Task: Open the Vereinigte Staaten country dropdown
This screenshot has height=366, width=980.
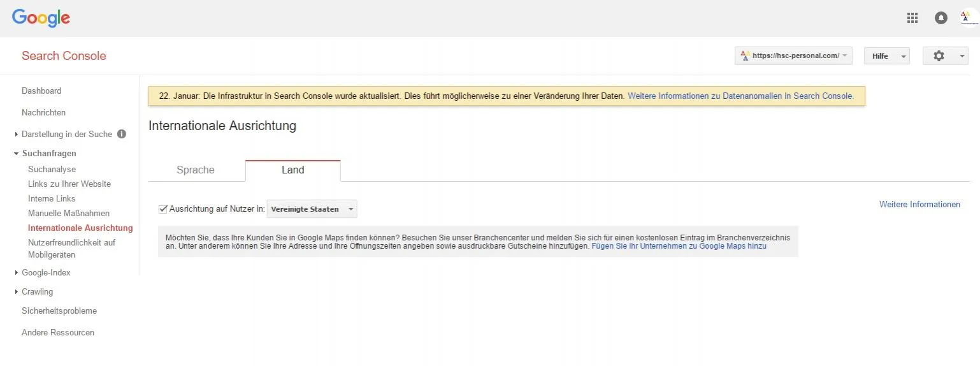Action: point(312,209)
